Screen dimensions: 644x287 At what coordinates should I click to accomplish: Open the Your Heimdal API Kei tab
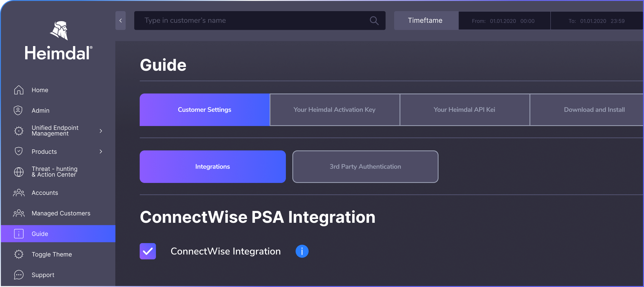click(465, 110)
